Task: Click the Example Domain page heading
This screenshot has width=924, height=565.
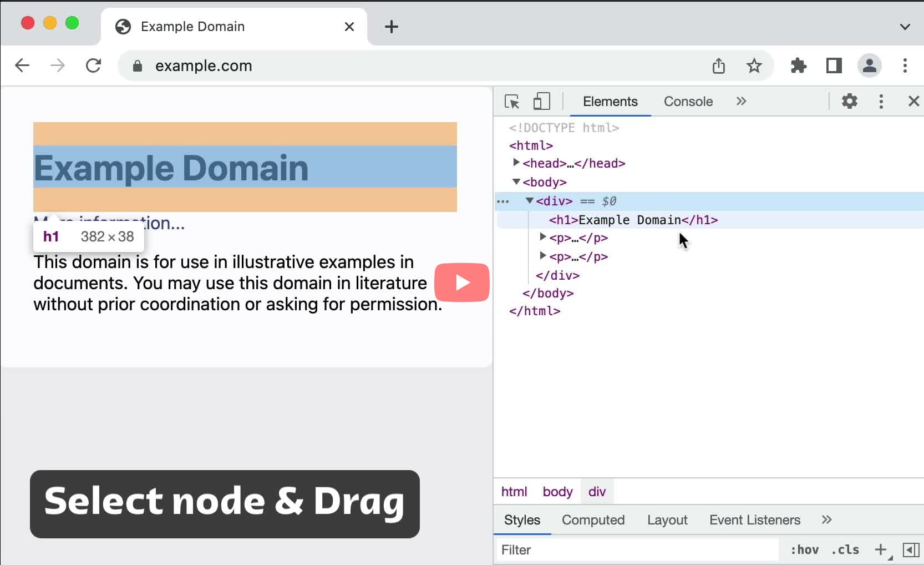Action: click(x=171, y=168)
